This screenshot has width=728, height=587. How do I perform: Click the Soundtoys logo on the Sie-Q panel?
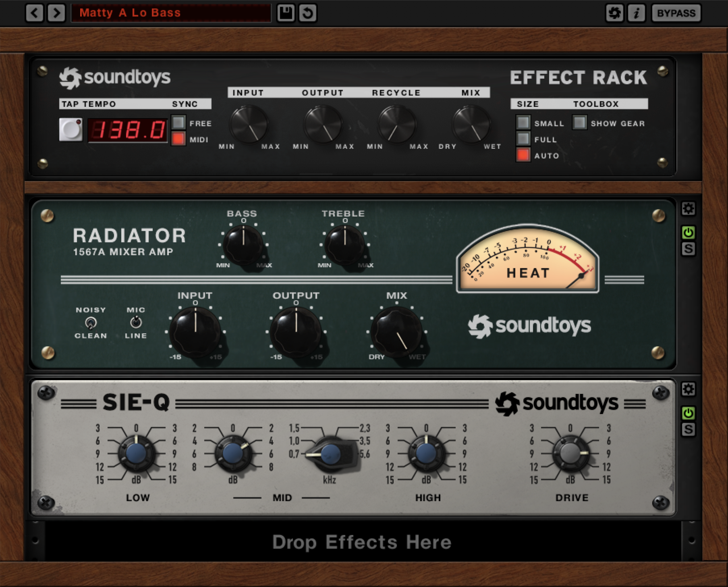[x=557, y=403]
